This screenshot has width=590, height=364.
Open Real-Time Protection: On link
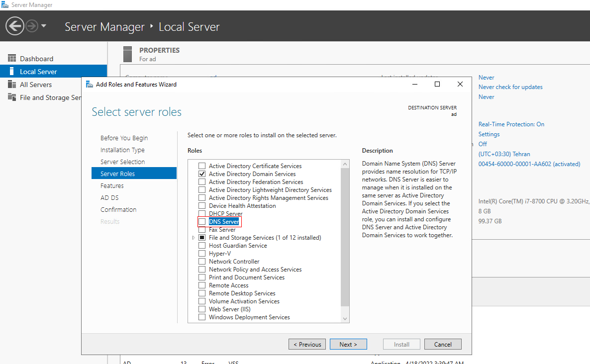tap(511, 124)
